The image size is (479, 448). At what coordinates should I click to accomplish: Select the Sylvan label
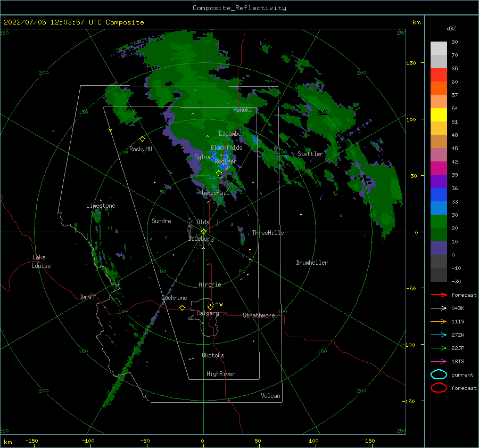click(x=204, y=157)
